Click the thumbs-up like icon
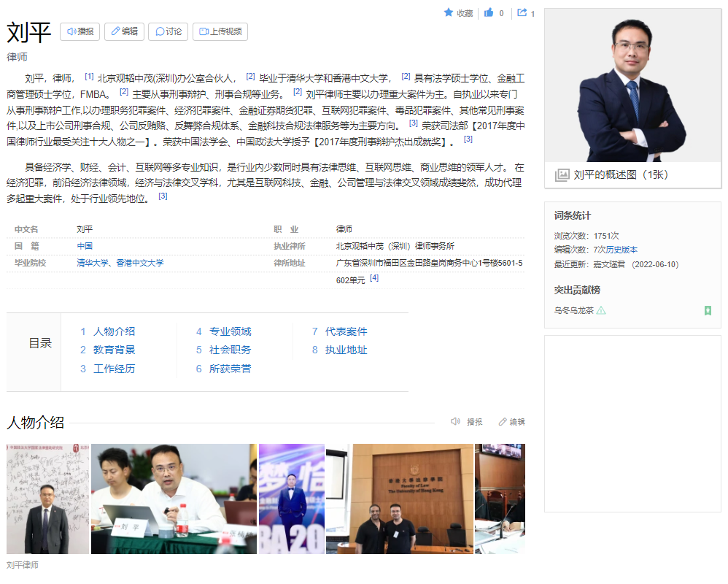 point(489,12)
